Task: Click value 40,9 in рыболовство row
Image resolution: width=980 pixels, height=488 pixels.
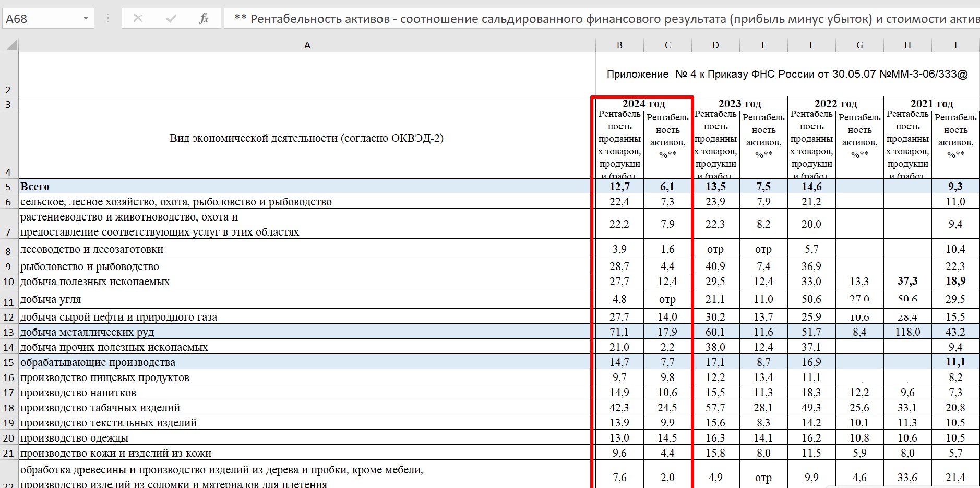Action: (715, 266)
